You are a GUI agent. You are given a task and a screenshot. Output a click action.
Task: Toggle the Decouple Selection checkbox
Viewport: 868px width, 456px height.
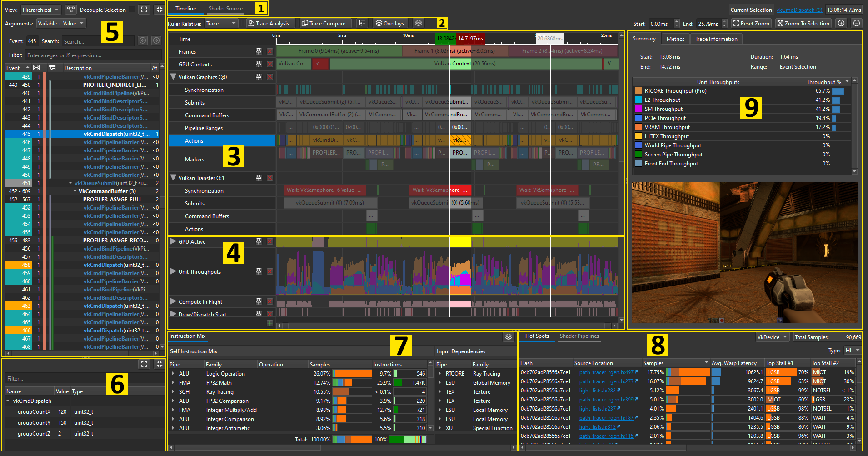point(131,10)
